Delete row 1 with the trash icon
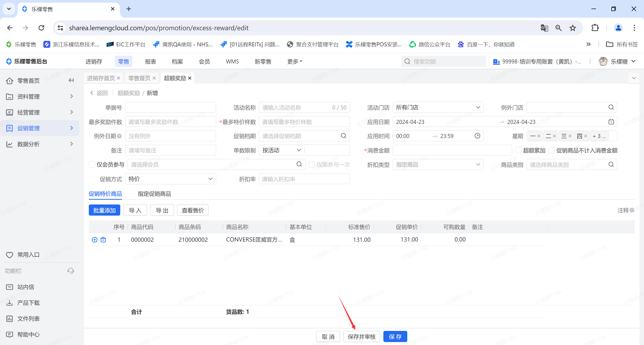Screen dimensions: 644x345 pyautogui.click(x=103, y=240)
